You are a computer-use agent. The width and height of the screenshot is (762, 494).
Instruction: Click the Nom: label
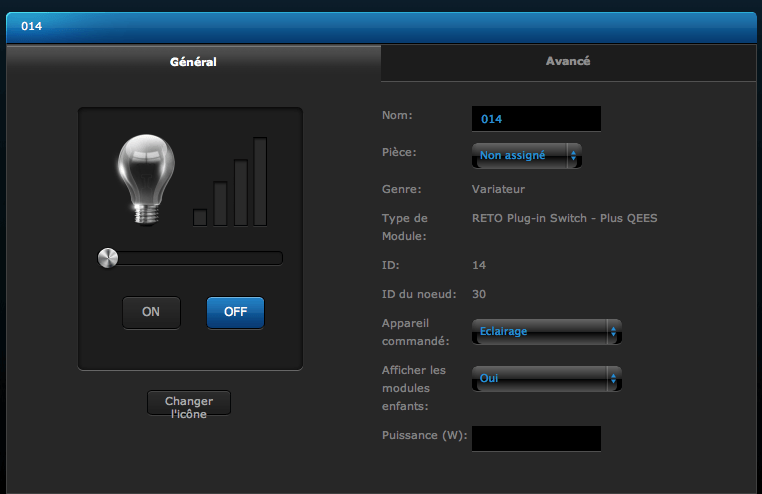coord(397,116)
